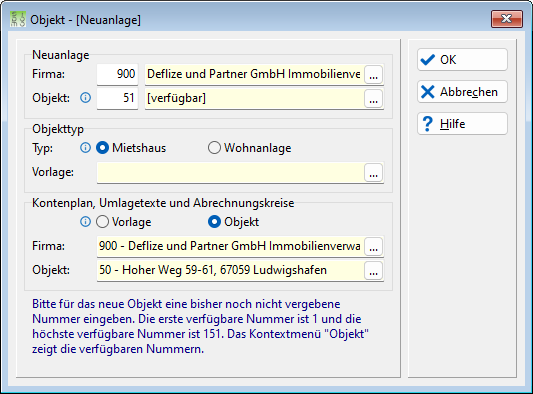The height and width of the screenshot is (394, 533).
Task: Click the application icon in title bar
Action: point(18,19)
